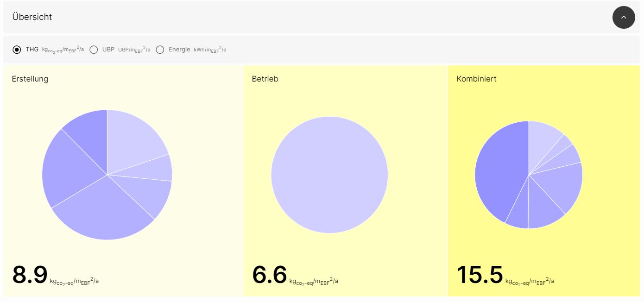This screenshot has width=644, height=302.
Task: Click the Betrieb pie chart circle
Action: 329,175
